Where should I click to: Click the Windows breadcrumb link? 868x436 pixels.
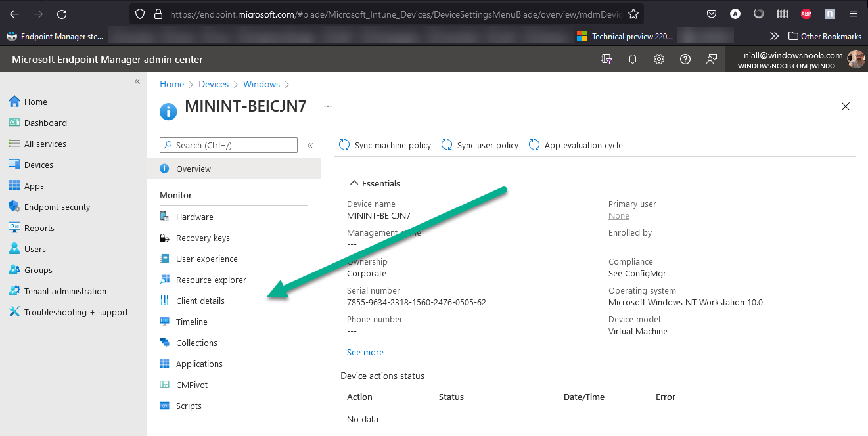tap(262, 84)
